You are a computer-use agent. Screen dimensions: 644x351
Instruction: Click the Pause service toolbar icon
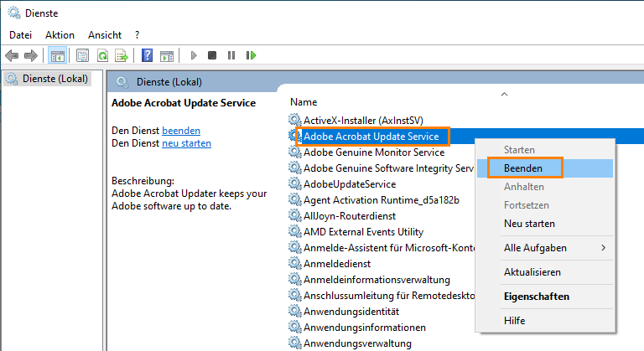pos(231,55)
